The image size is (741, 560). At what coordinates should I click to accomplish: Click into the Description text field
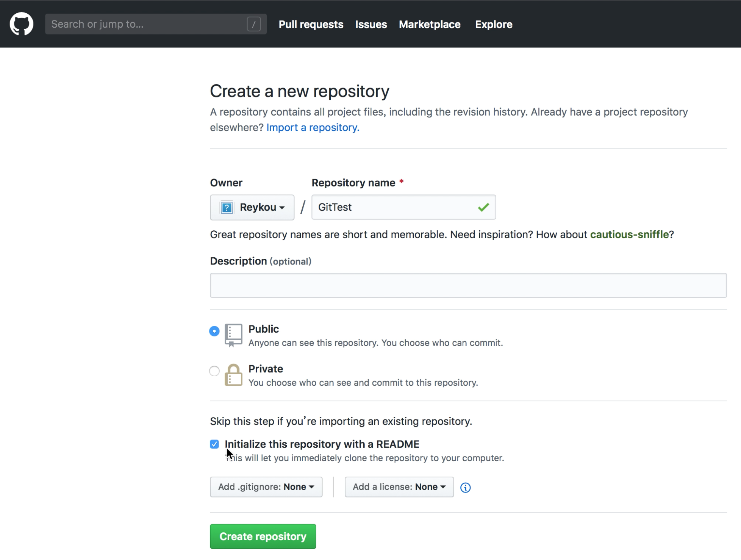[x=468, y=285]
